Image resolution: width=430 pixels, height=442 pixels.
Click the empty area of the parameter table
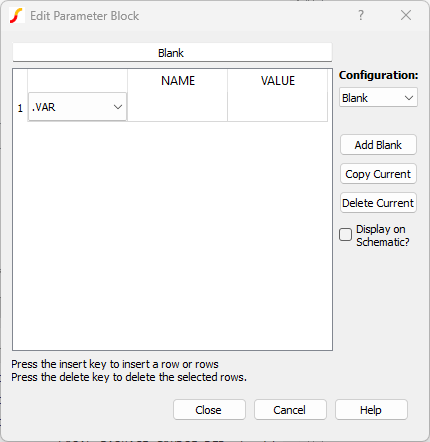click(x=172, y=235)
